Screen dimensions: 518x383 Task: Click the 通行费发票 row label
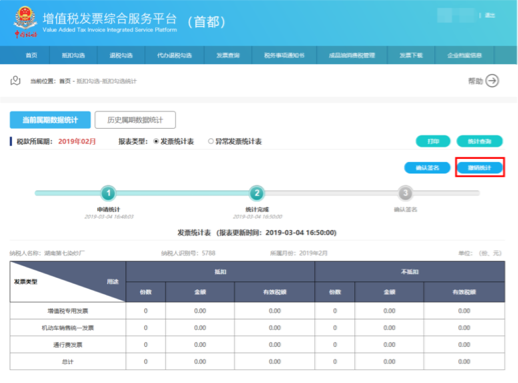[x=68, y=345]
